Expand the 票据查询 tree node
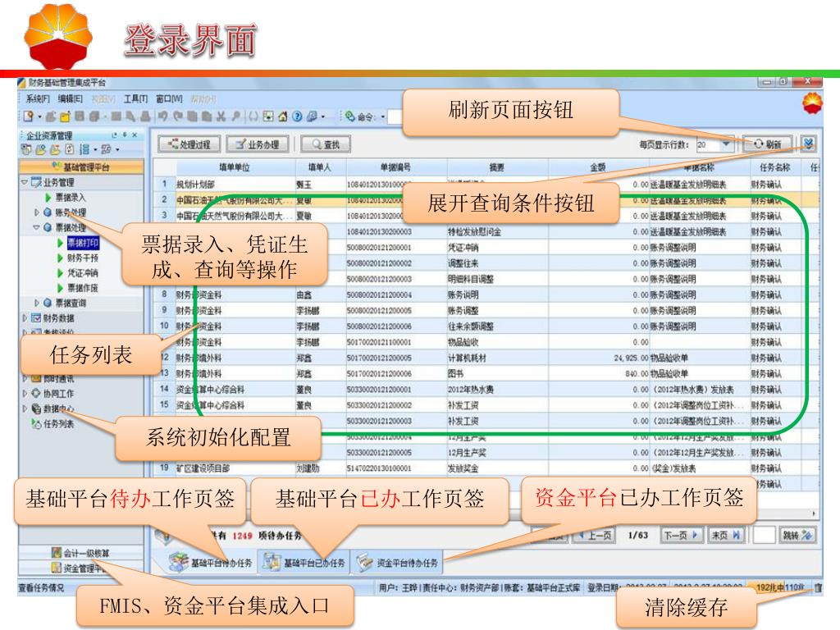This screenshot has height=630, width=840. (36, 303)
